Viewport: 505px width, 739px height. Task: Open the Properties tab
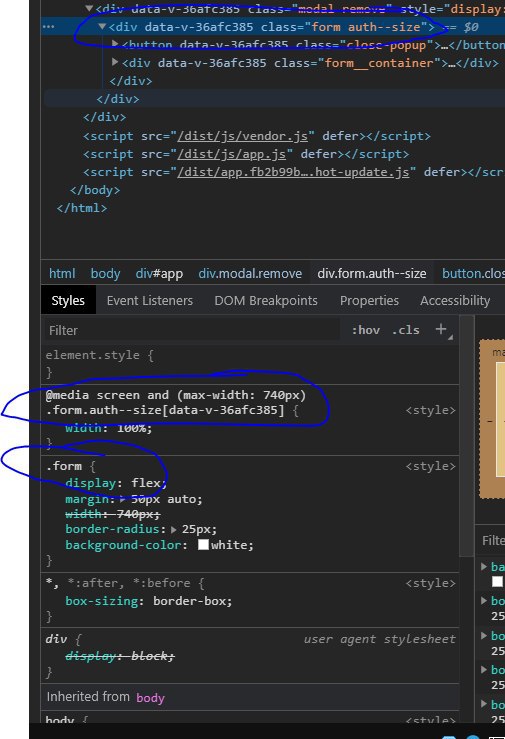click(369, 301)
